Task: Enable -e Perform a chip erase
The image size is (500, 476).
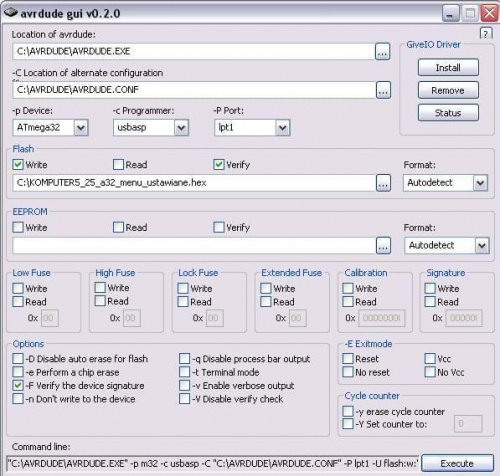Action: (x=18, y=372)
